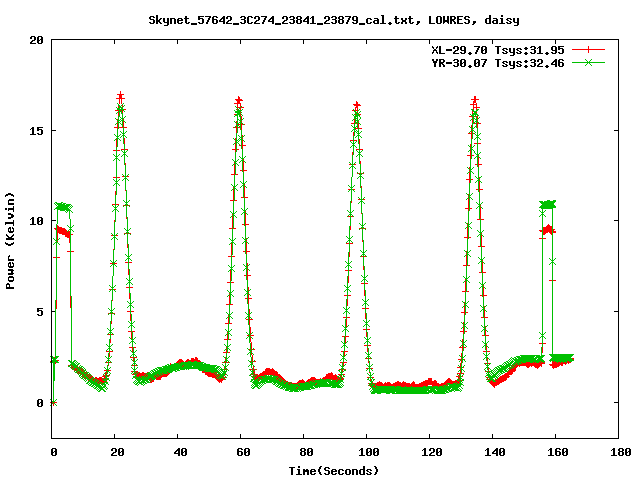Click the red peak marker near 59 seconds
640x480 pixels.
click(x=239, y=100)
